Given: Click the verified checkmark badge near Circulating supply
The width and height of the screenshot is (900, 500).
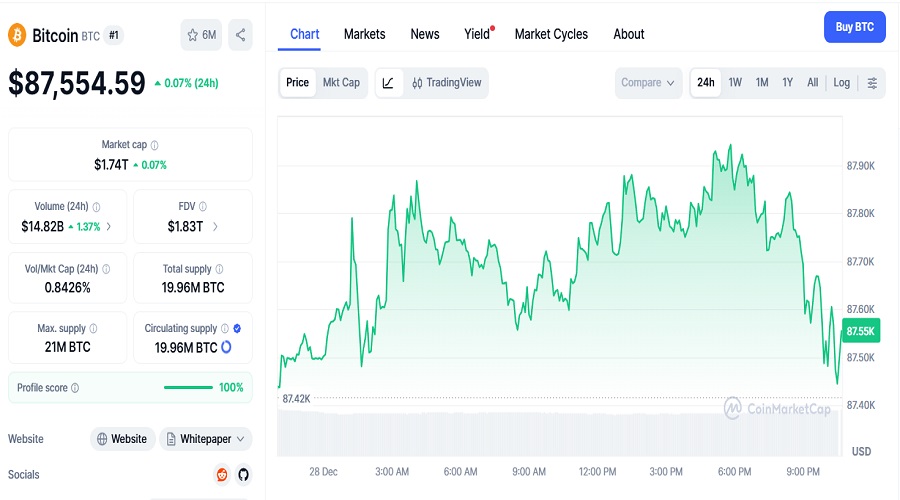Looking at the screenshot, I should (x=237, y=328).
